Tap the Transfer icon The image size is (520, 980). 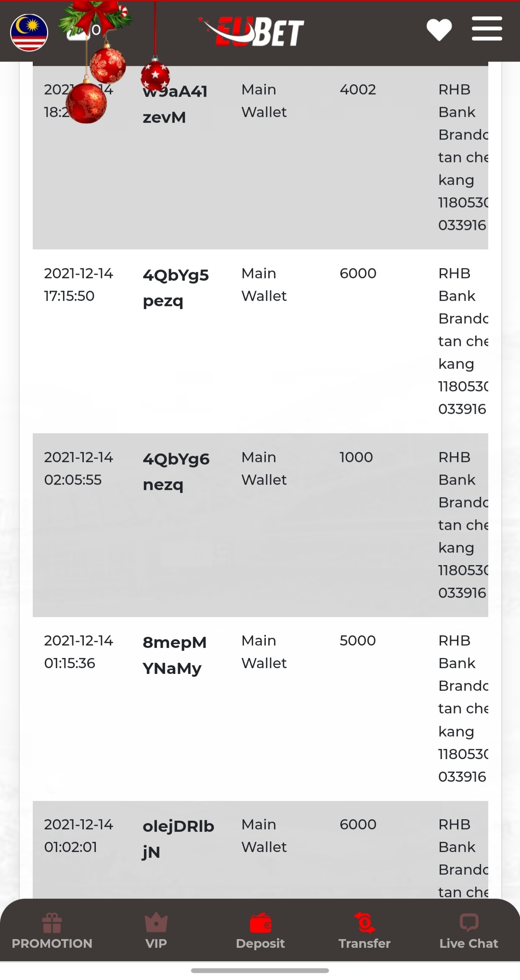364,931
